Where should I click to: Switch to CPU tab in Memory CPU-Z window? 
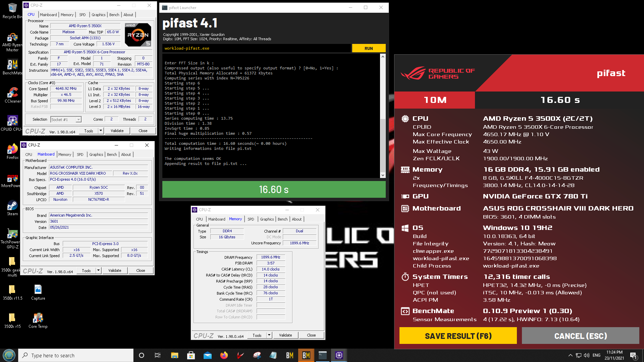click(199, 219)
